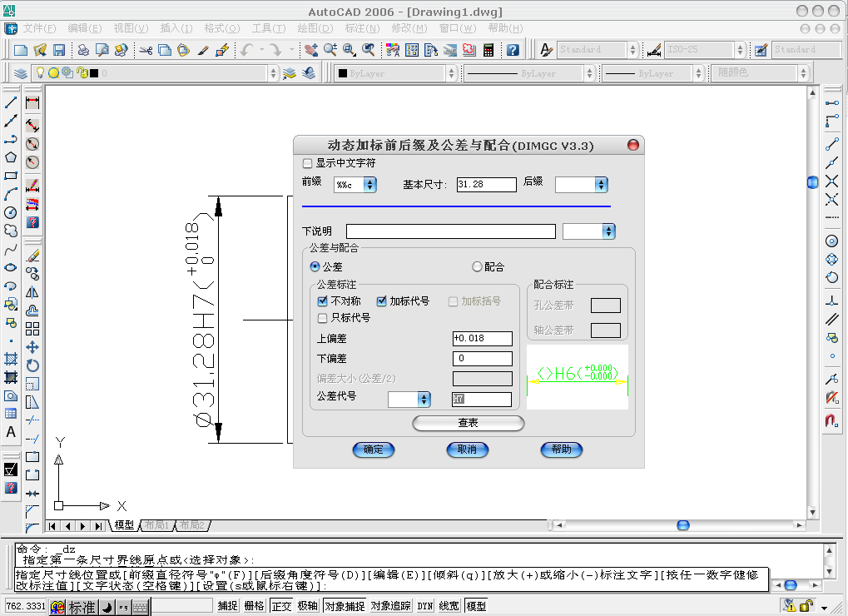Open the 标注(N) menu

[x=362, y=28]
